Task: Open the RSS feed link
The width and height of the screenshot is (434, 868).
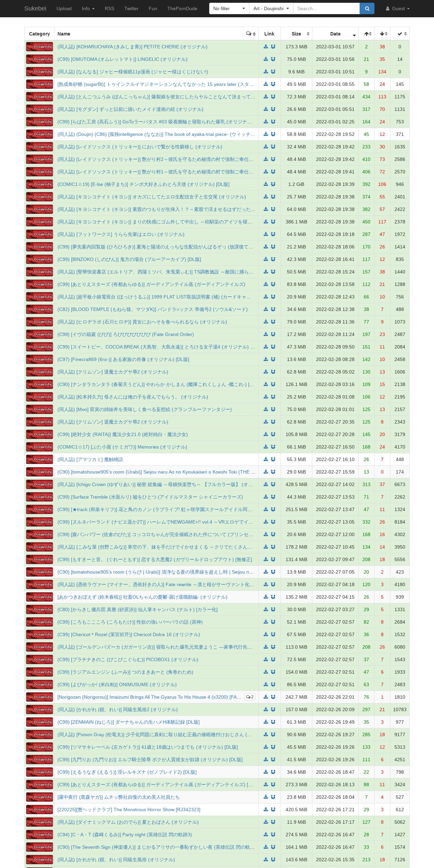Action: [109, 8]
